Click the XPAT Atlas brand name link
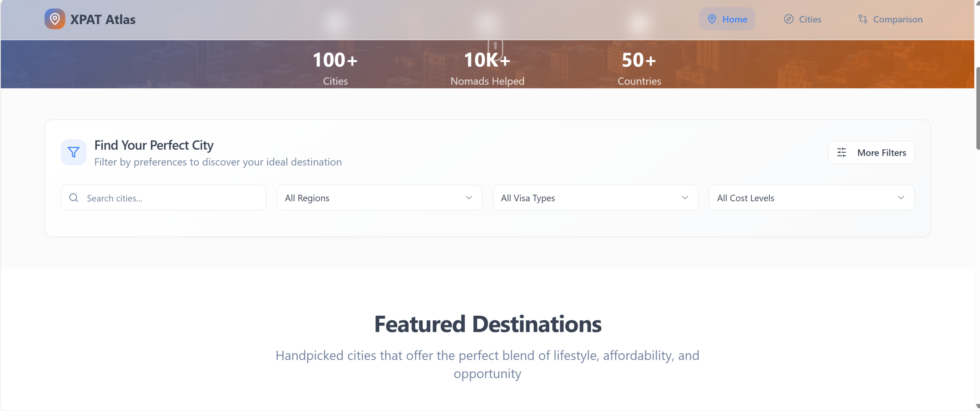Viewport: 980px width, 411px height. pos(103,20)
